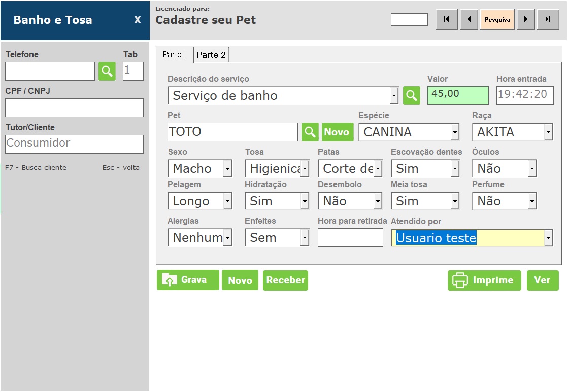Click the Telefone search magnifier icon
Image resolution: width=568 pixels, height=392 pixels.
(107, 71)
